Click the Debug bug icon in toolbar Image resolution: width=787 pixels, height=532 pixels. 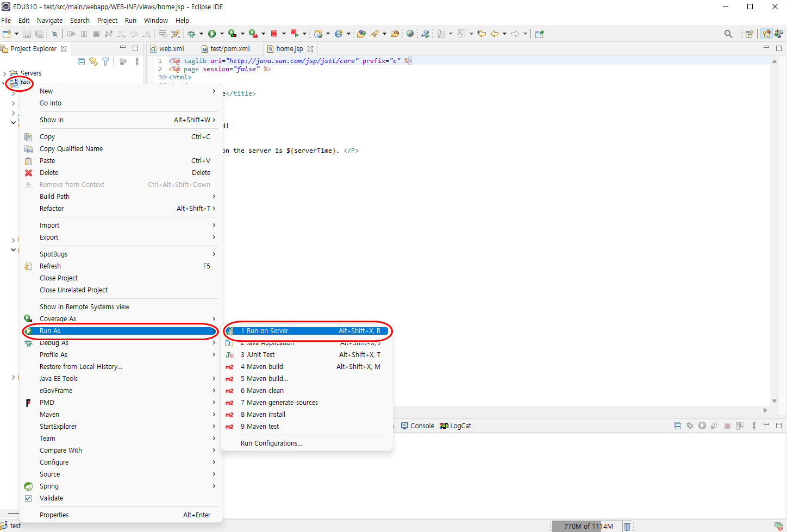pos(192,34)
